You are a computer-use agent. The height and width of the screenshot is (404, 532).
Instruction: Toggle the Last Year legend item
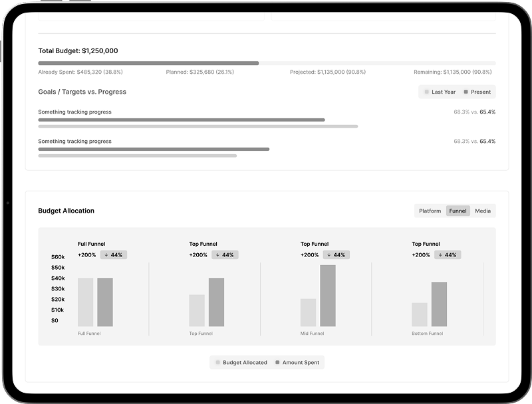point(440,92)
